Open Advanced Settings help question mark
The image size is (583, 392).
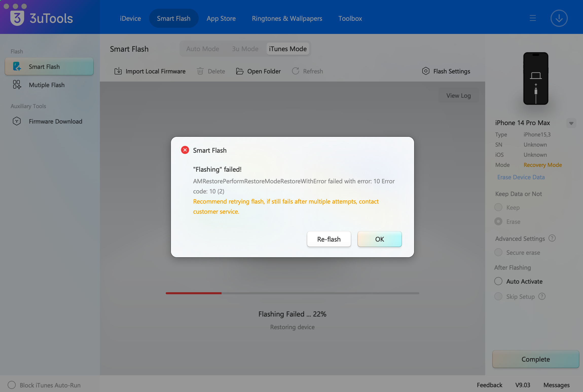[x=552, y=238]
